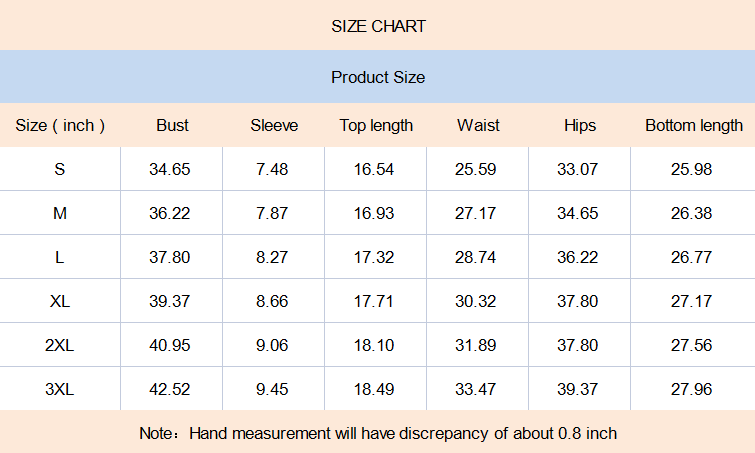Click the Waist column header
755x453 pixels.
478,125
